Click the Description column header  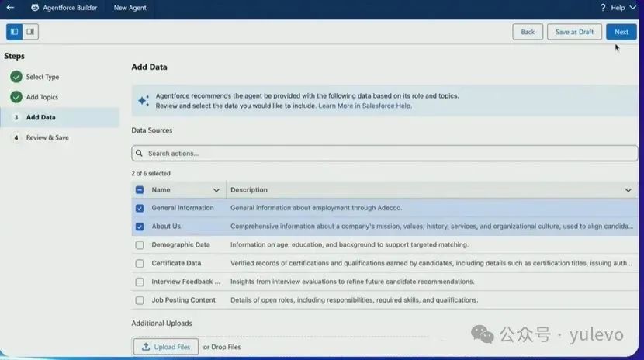pyautogui.click(x=249, y=189)
